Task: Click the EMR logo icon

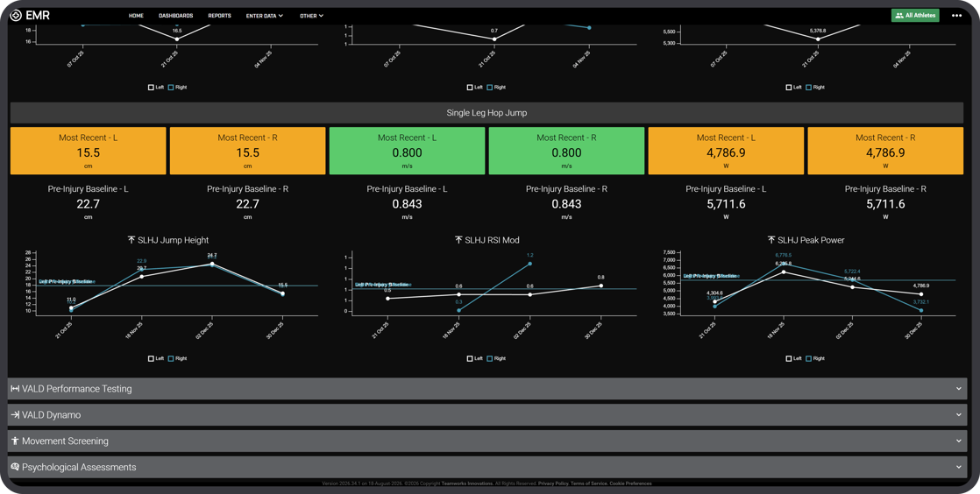Action: 17,16
